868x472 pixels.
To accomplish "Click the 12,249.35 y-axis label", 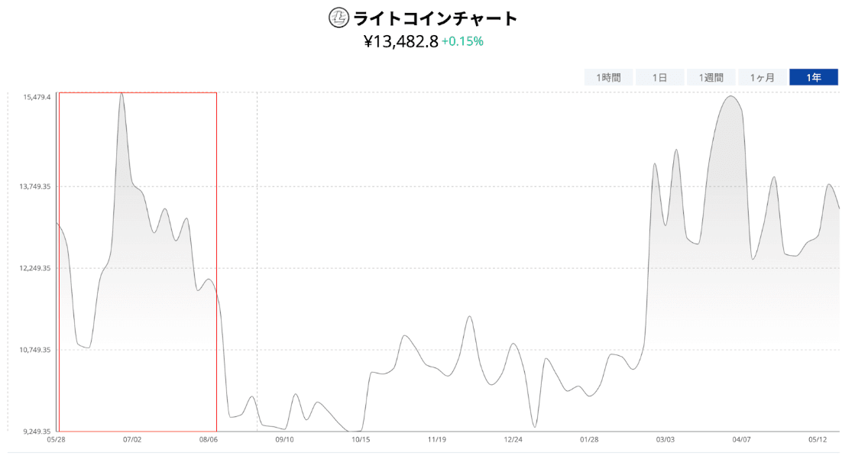I will click(x=35, y=268).
